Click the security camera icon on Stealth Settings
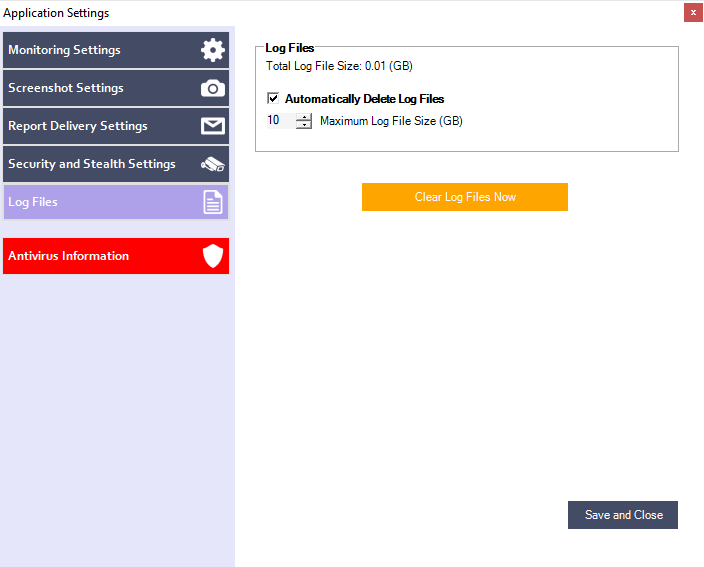The height and width of the screenshot is (567, 704). 213,164
